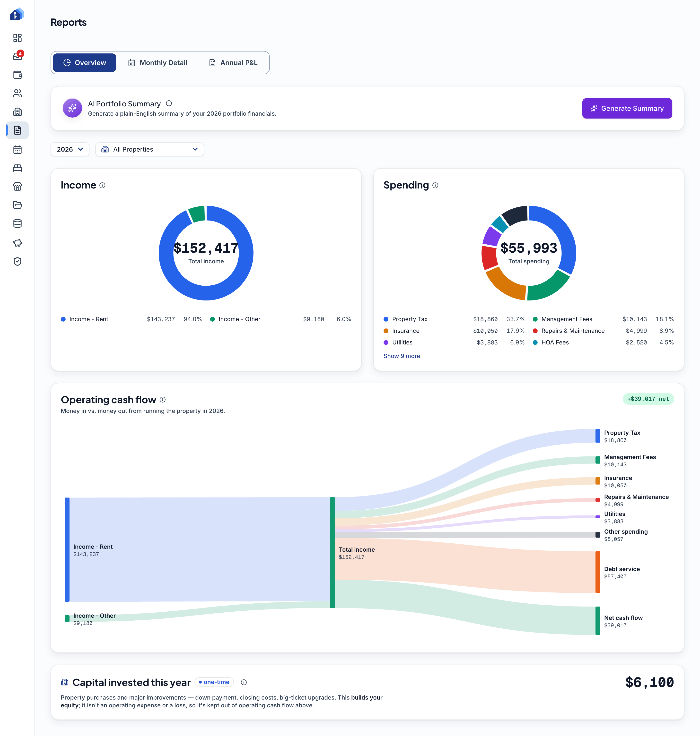700x736 pixels.
Task: Click the Total income node in cash flow chart
Action: point(332,552)
